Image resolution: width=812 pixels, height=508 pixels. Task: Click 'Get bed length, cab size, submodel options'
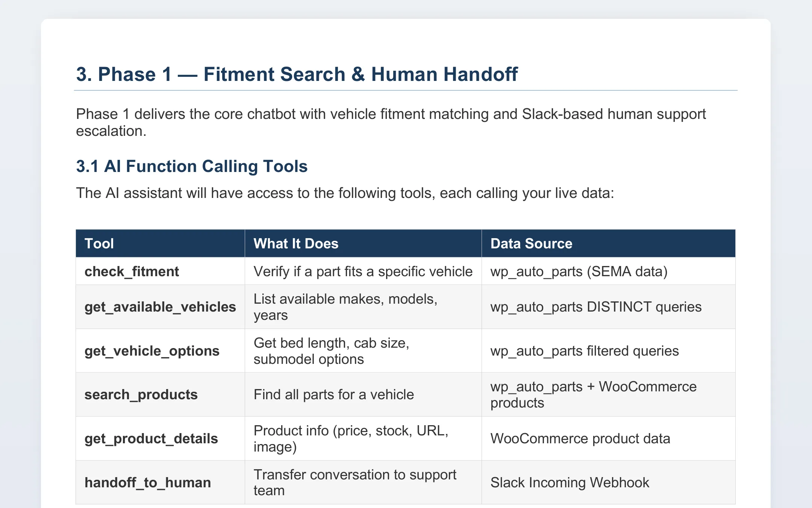pos(331,351)
